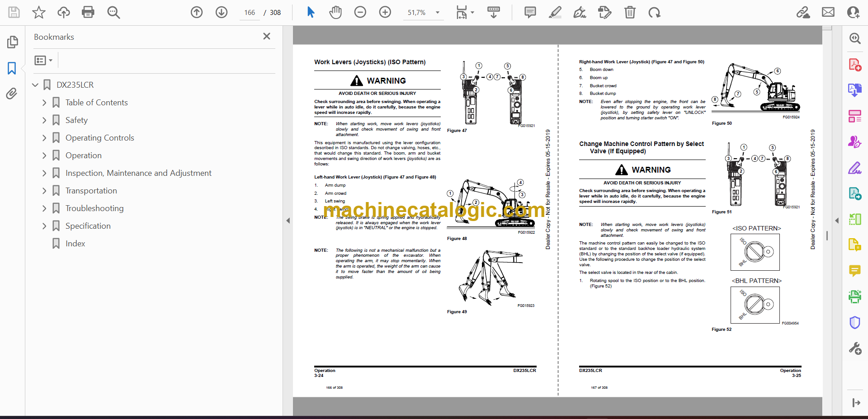Toggle the Bookmarks panel button

12,68
